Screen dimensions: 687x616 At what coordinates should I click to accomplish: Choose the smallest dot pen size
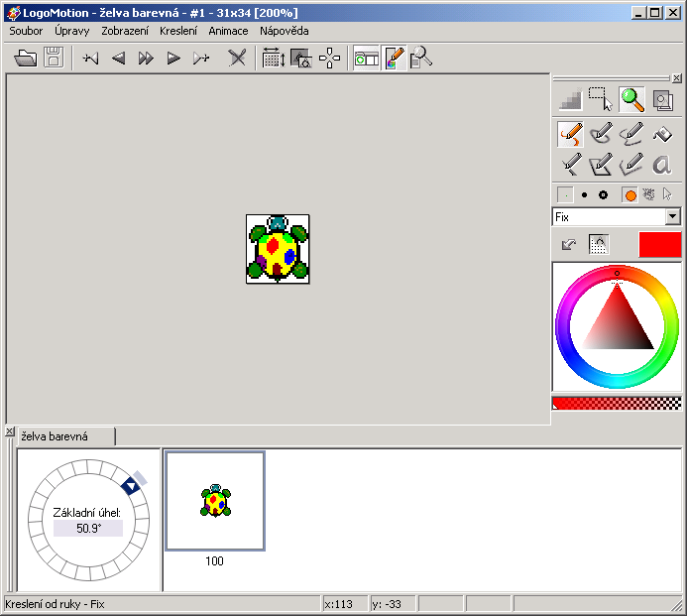(565, 195)
